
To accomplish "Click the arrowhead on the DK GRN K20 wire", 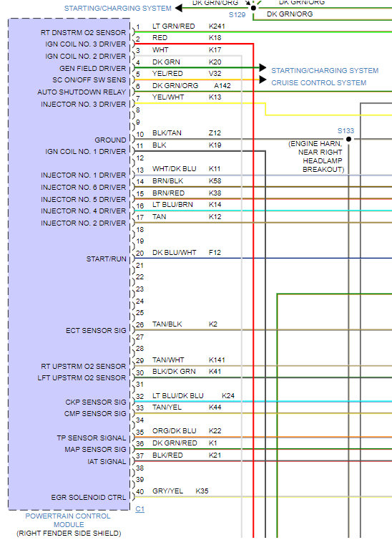I will tap(263, 67).
